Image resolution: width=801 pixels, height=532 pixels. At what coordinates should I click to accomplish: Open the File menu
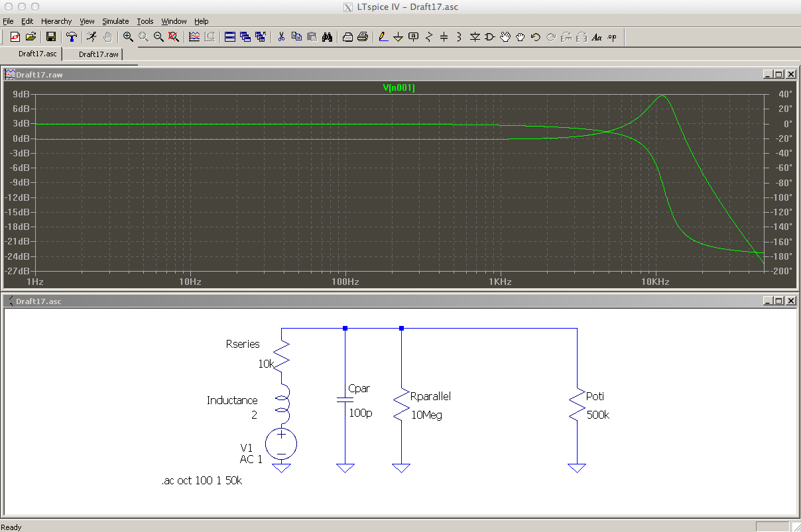tap(9, 21)
